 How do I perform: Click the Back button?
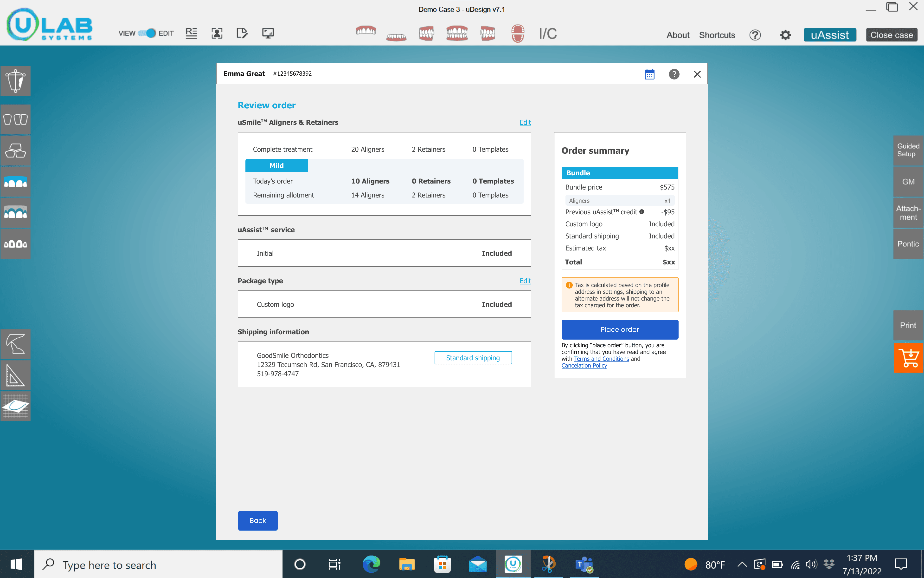click(x=258, y=521)
